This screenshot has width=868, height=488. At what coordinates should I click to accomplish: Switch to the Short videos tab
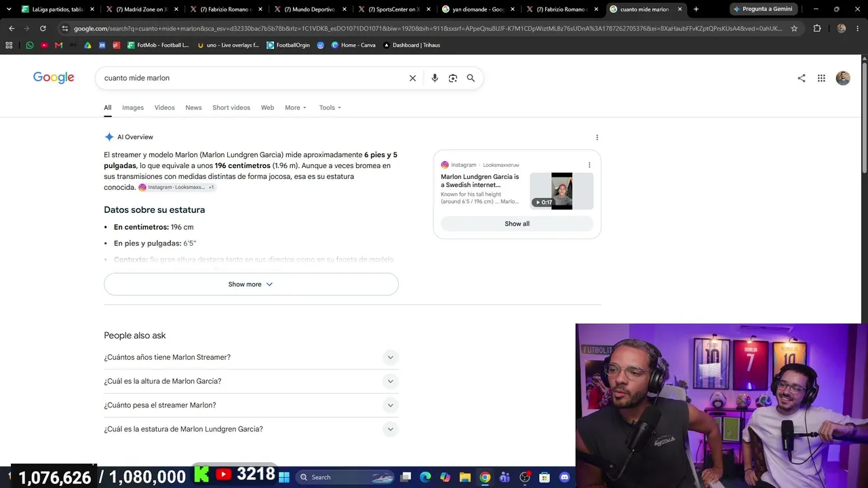[x=231, y=108]
